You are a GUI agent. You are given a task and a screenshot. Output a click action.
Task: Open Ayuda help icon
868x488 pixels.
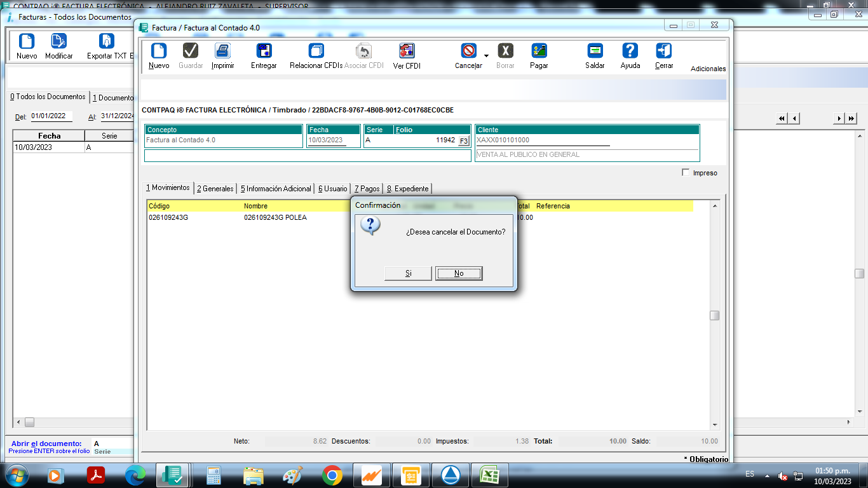coord(630,51)
